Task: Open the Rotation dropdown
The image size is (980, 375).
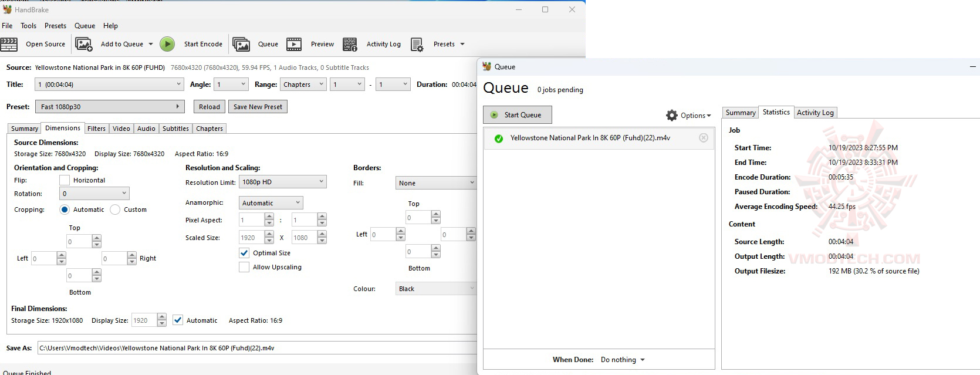Action: 94,194
